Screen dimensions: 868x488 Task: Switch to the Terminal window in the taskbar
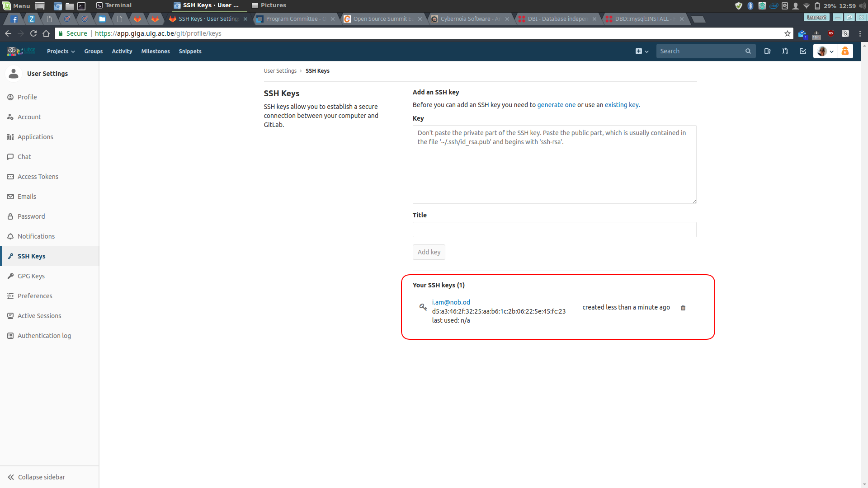(x=114, y=5)
